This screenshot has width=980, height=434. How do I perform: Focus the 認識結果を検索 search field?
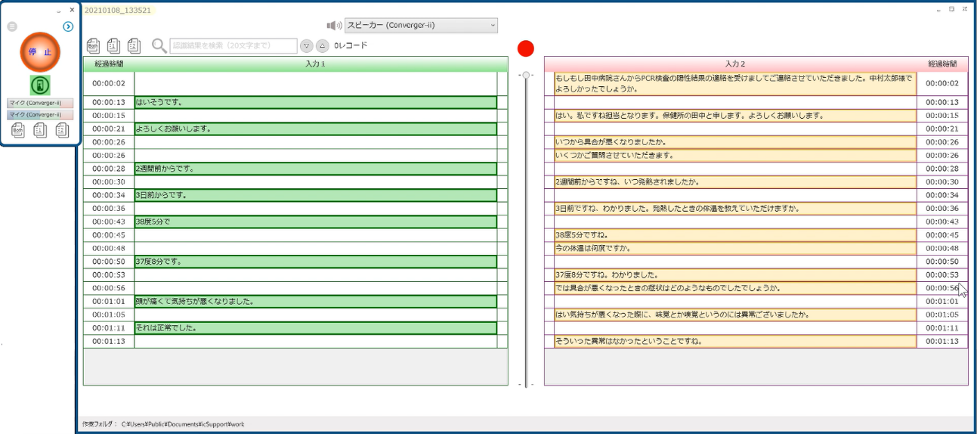pyautogui.click(x=233, y=46)
